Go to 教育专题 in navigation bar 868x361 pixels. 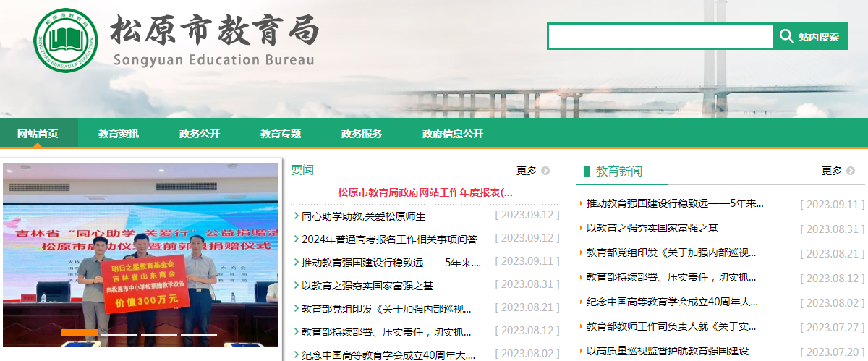click(281, 134)
